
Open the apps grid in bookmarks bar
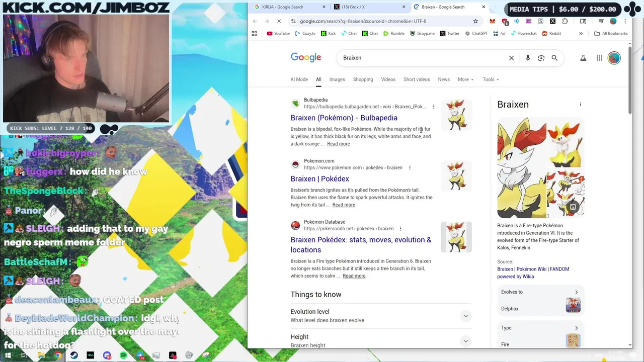(x=254, y=34)
